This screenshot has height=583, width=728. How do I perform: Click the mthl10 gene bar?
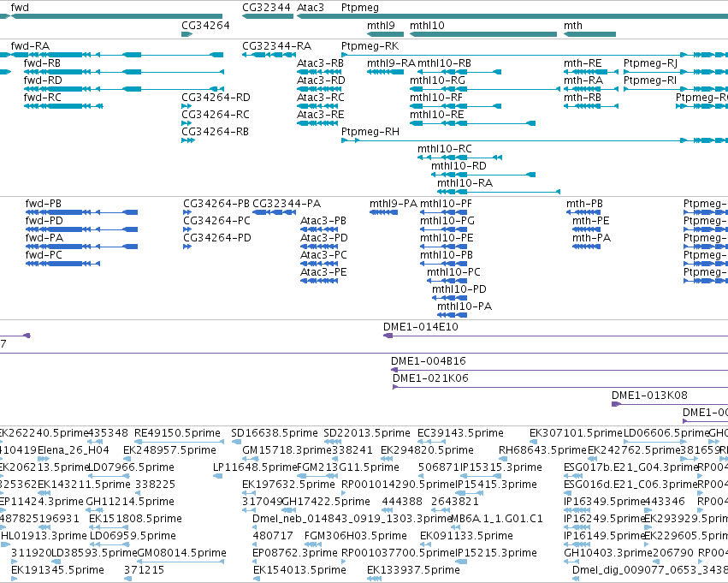coord(483,34)
